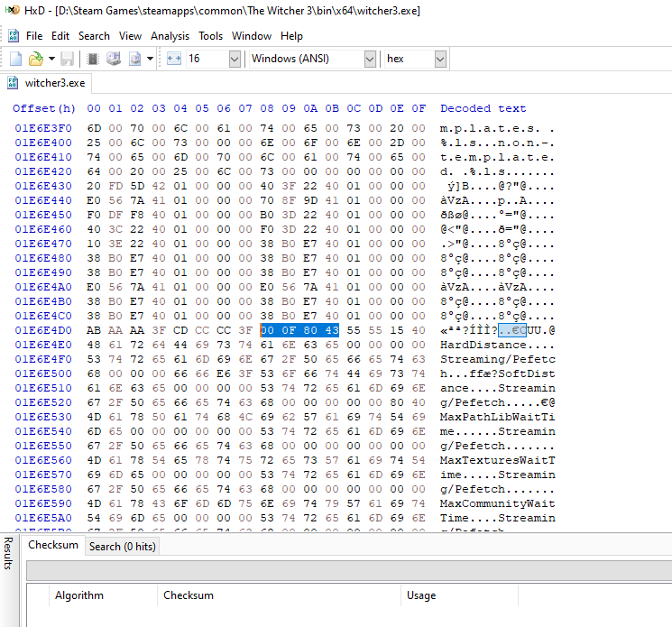The width and height of the screenshot is (672, 627).
Task: Click the 08 column header
Action: click(x=267, y=108)
